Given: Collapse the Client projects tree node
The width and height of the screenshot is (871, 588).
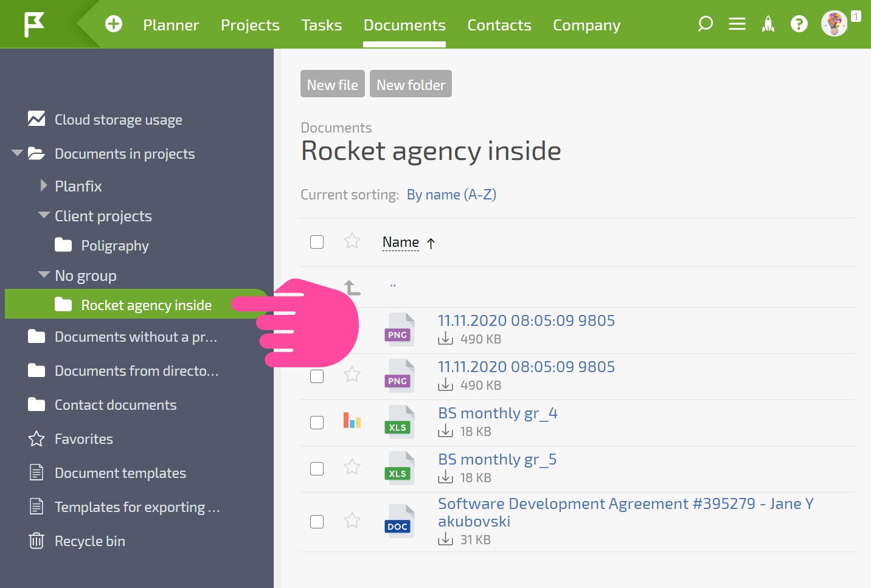Looking at the screenshot, I should pyautogui.click(x=44, y=215).
